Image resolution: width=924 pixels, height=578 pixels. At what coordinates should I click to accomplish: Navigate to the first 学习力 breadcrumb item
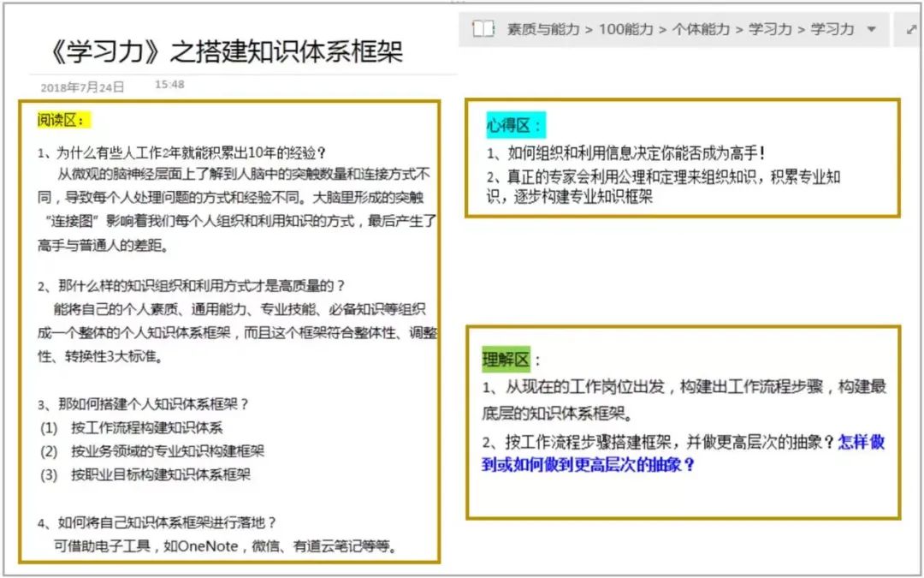tap(770, 29)
